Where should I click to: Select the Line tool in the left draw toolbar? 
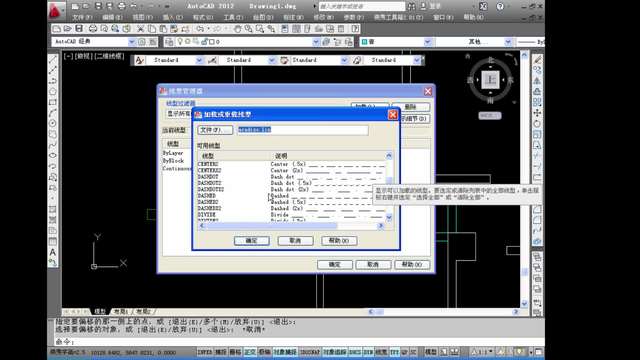53,60
